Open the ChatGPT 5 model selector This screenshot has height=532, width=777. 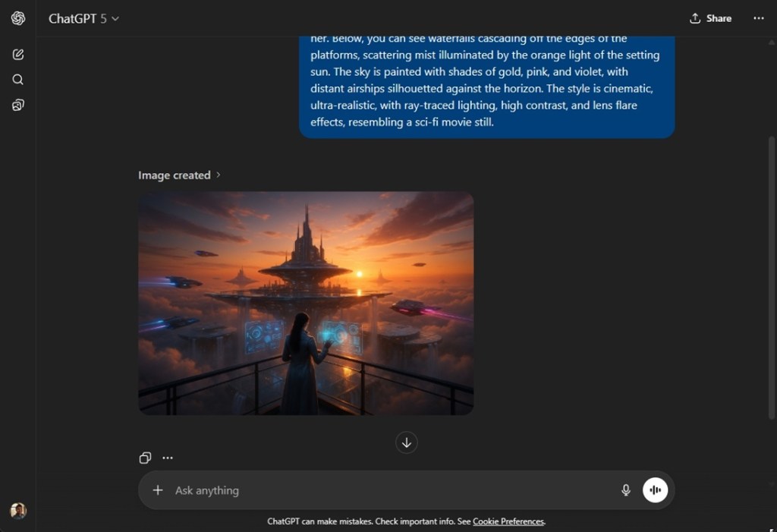tap(83, 18)
